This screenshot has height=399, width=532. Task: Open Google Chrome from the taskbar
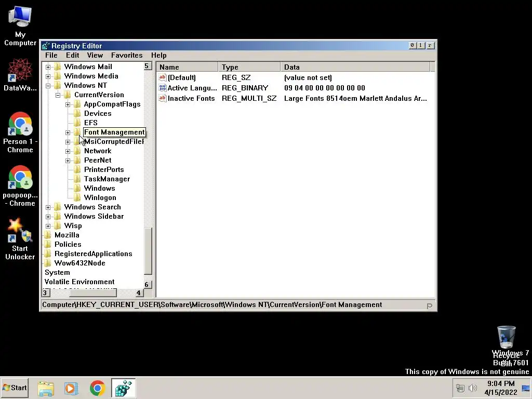(97, 388)
